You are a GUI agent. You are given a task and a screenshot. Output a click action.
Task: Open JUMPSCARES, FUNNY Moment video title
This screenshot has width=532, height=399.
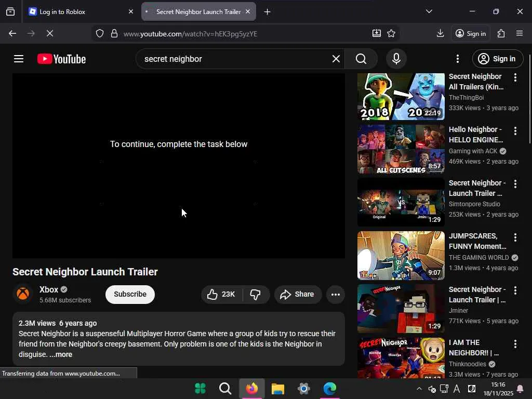click(477, 241)
